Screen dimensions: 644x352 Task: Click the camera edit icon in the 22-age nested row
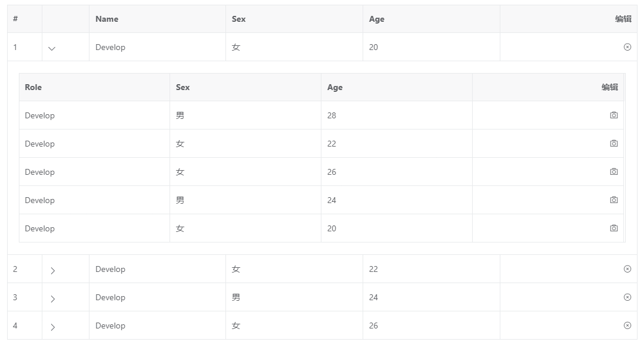[x=614, y=143]
